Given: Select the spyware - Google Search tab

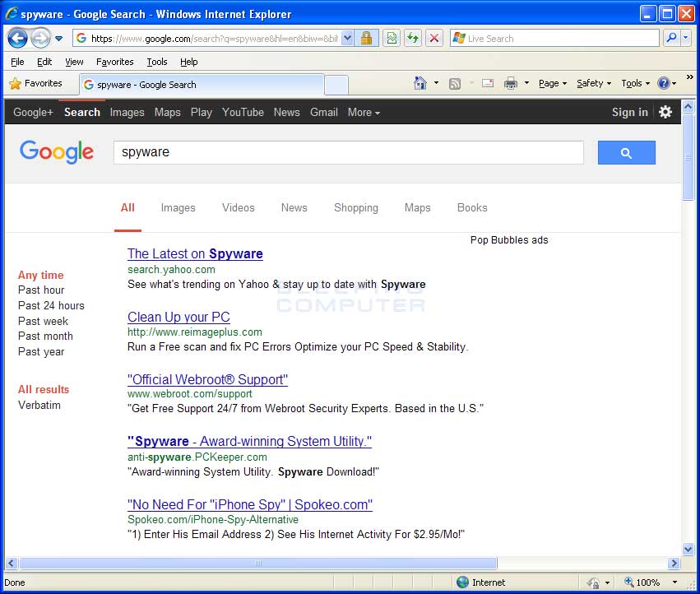Looking at the screenshot, I should (x=202, y=85).
